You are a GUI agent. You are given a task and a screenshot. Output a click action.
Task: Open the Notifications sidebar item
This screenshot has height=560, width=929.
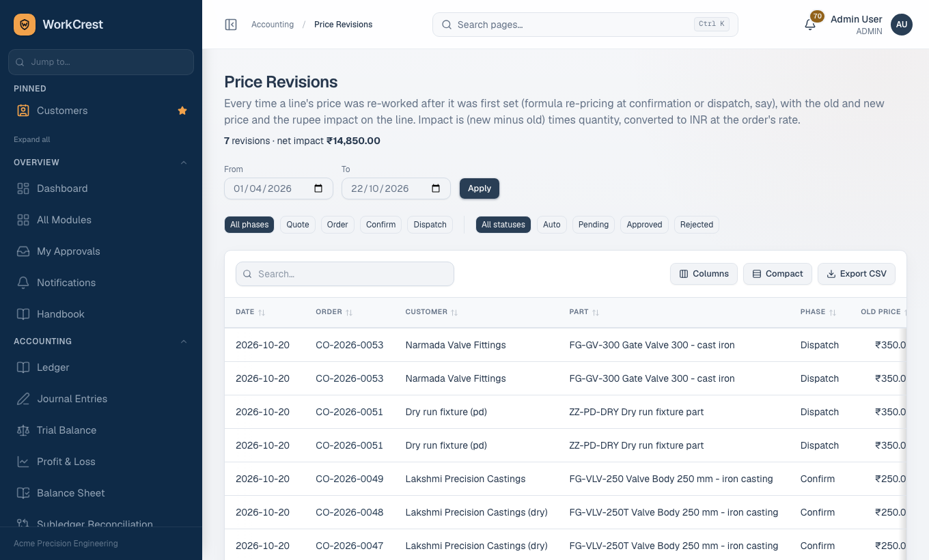pyautogui.click(x=101, y=283)
